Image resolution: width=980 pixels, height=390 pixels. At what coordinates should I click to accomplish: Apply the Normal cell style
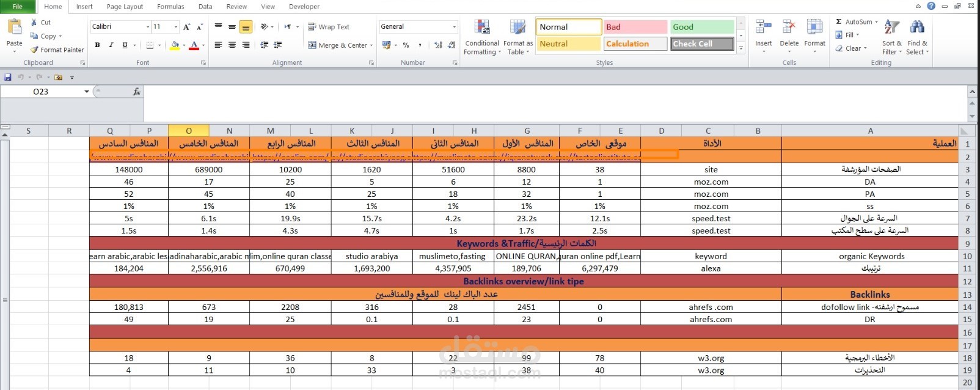[569, 27]
